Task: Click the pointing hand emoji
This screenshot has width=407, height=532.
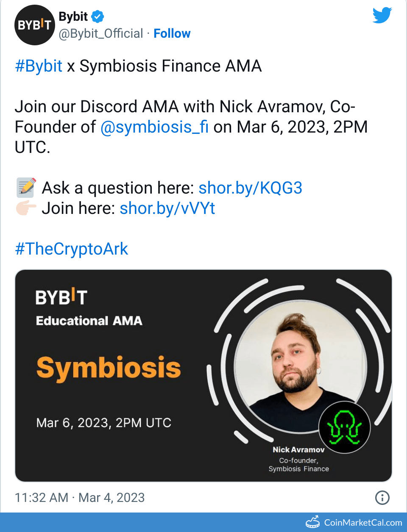Action: 26,208
